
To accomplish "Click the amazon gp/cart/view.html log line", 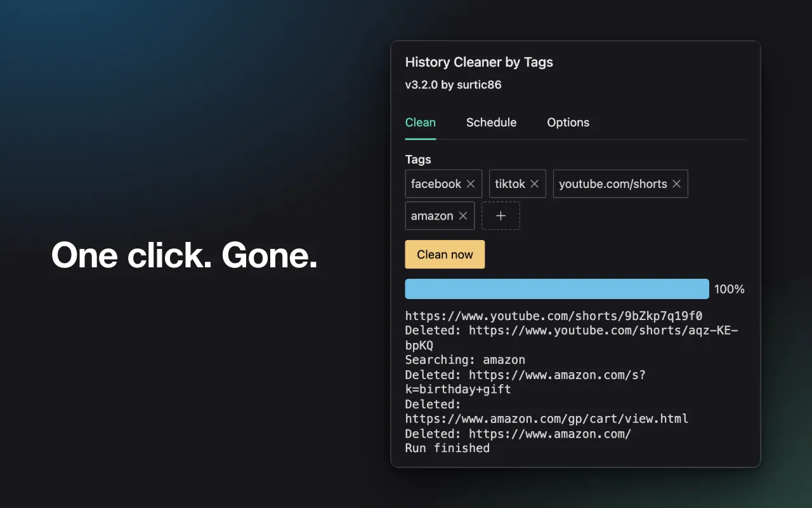I will (x=547, y=419).
